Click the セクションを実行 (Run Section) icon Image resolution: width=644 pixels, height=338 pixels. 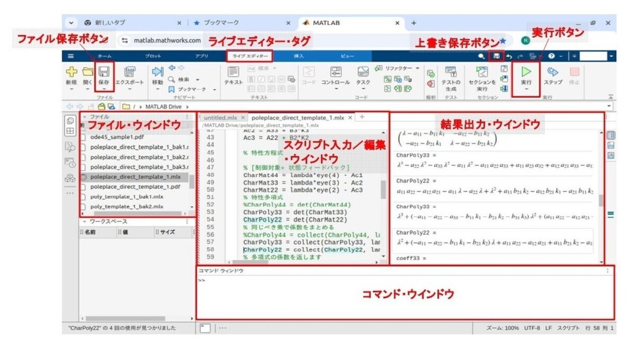pyautogui.click(x=482, y=71)
